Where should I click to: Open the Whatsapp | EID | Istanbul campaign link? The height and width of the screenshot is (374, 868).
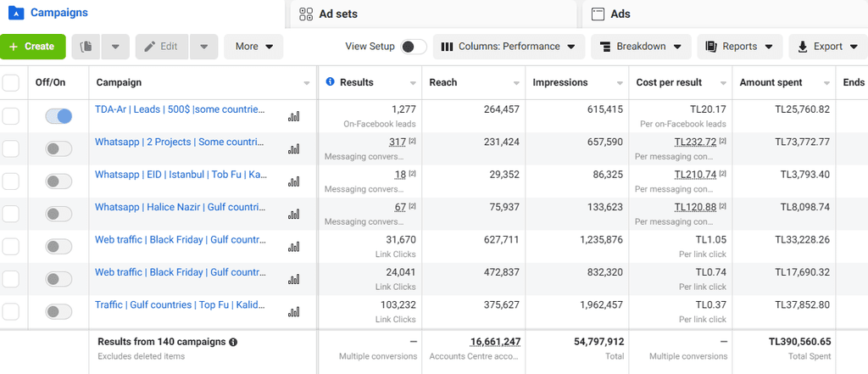pyautogui.click(x=181, y=175)
